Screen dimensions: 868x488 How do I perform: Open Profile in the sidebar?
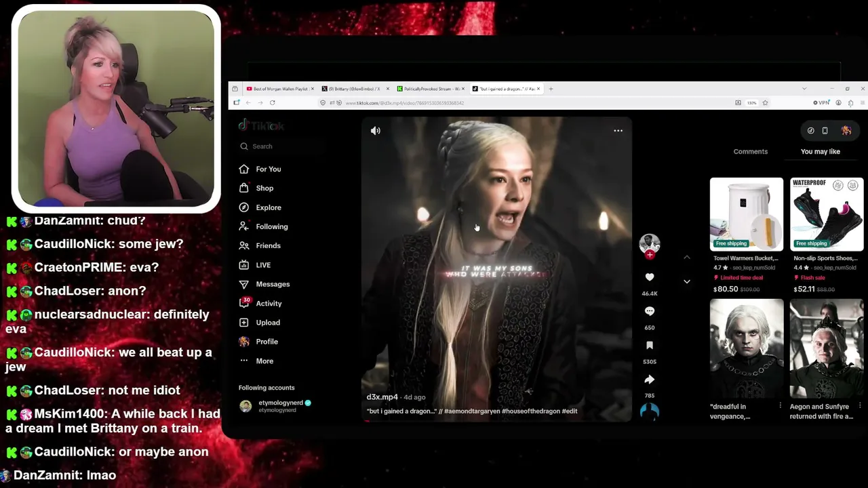pyautogui.click(x=258, y=342)
